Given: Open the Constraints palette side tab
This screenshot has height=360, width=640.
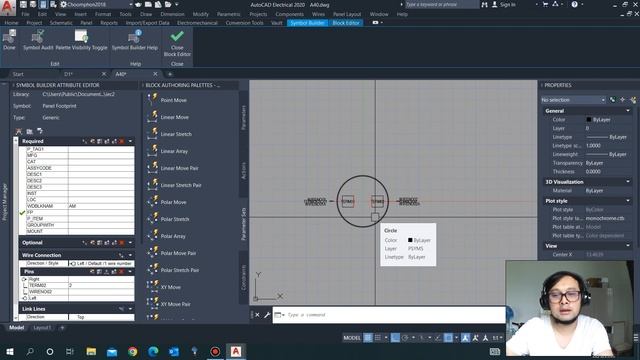Looking at the screenshot, I should pos(244,278).
